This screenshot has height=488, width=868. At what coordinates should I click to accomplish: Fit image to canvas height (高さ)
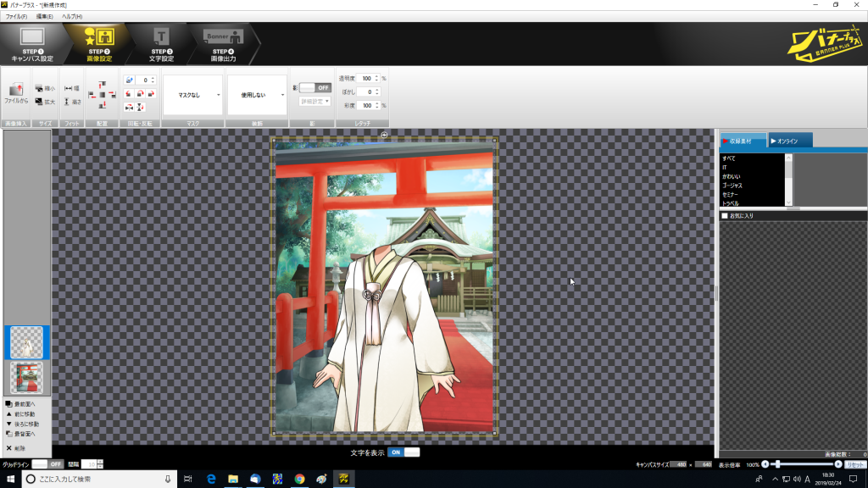point(72,102)
